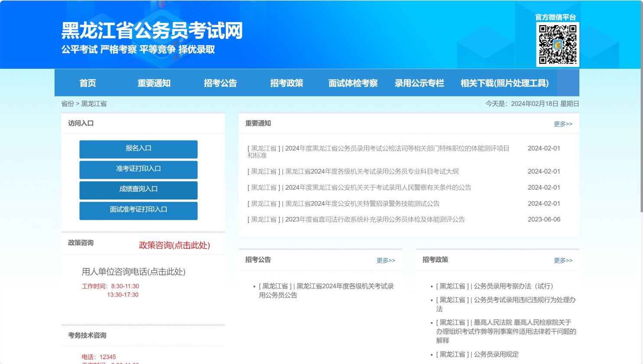
Task: Go to 招考公告 in navigation bar
Action: pos(220,83)
